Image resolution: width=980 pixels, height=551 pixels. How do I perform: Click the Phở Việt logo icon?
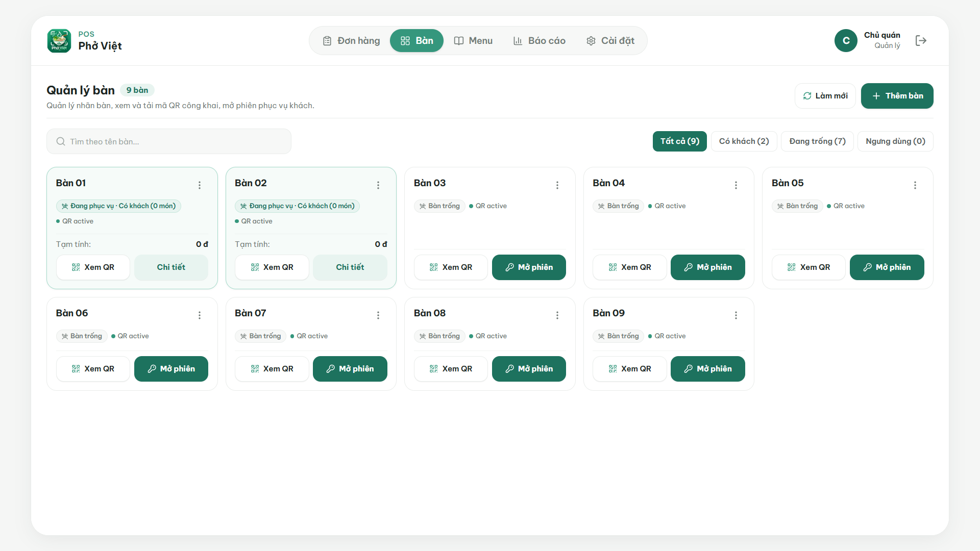(x=59, y=41)
